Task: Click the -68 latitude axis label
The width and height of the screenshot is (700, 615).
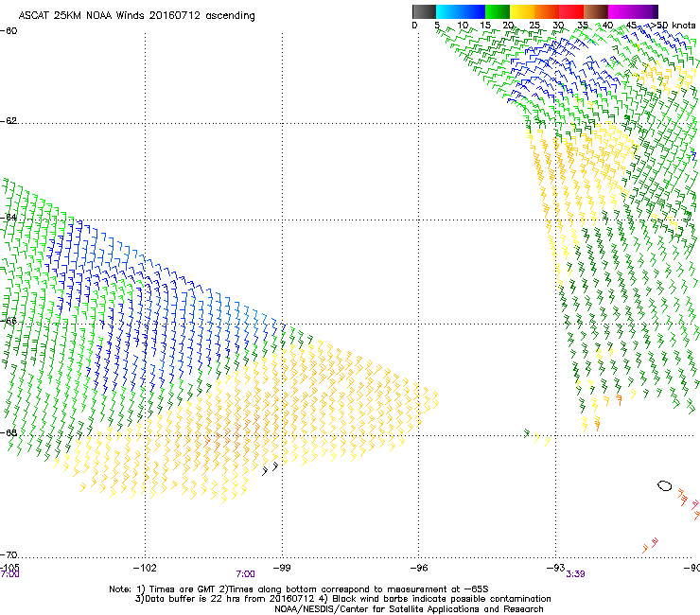Action: pos(9,432)
